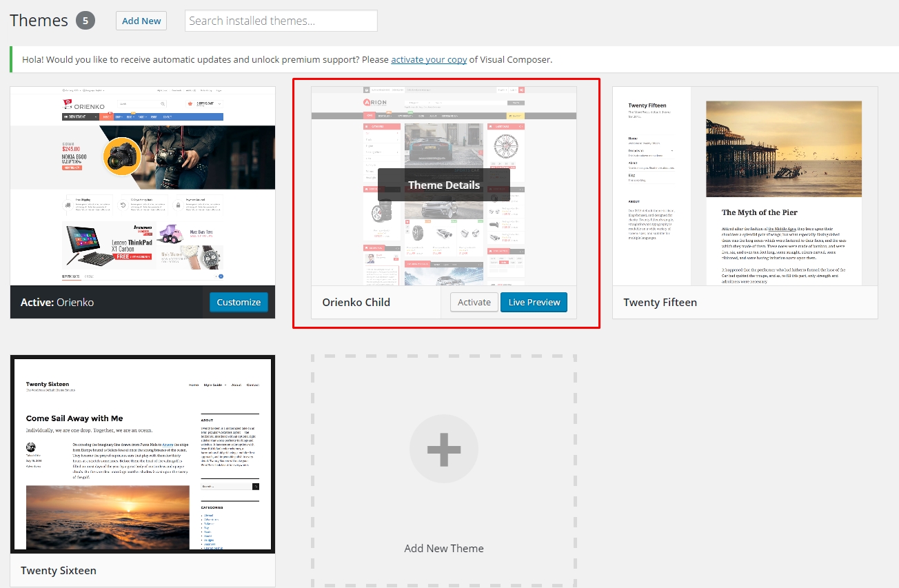Activate the Orienko Child theme
Image resolution: width=899 pixels, height=588 pixels.
click(474, 302)
